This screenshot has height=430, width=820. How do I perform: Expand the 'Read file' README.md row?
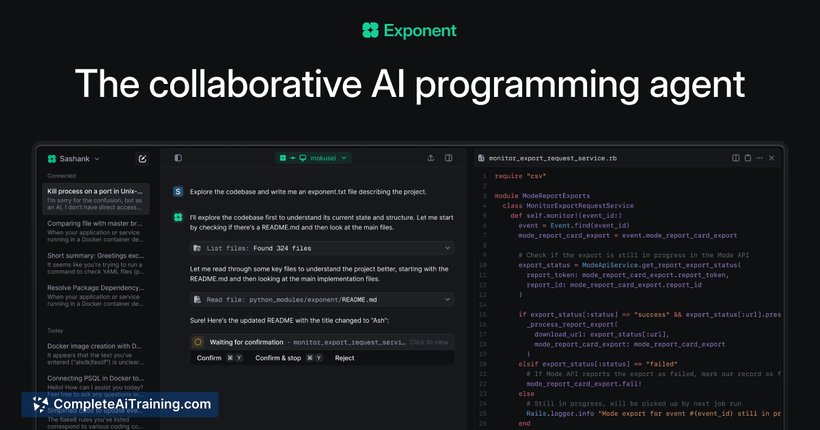[x=322, y=300]
